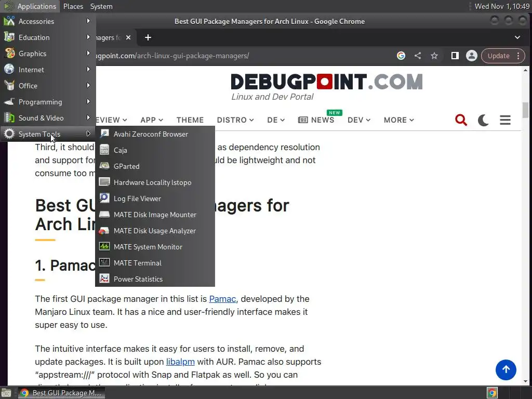
Task: Open the DE dropdown in site navigation
Action: pyautogui.click(x=276, y=120)
